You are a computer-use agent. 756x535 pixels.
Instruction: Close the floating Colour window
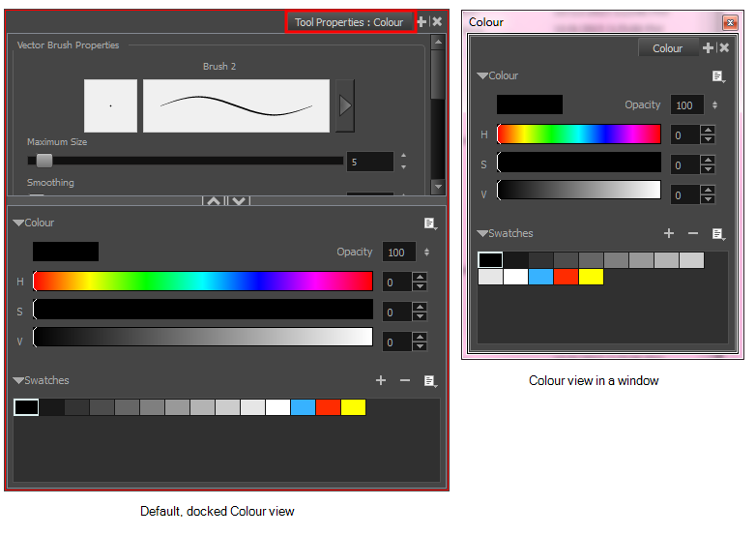[730, 22]
